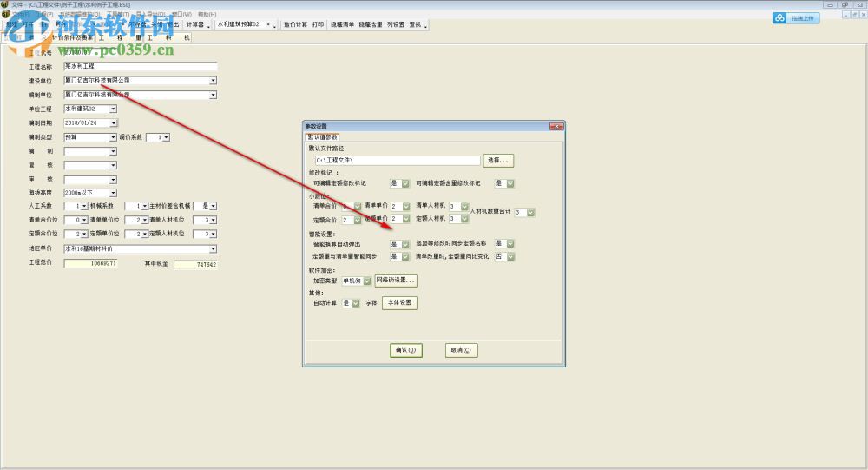
Task: Open the 可编辑定额修改标记 dropdown
Action: point(404,183)
